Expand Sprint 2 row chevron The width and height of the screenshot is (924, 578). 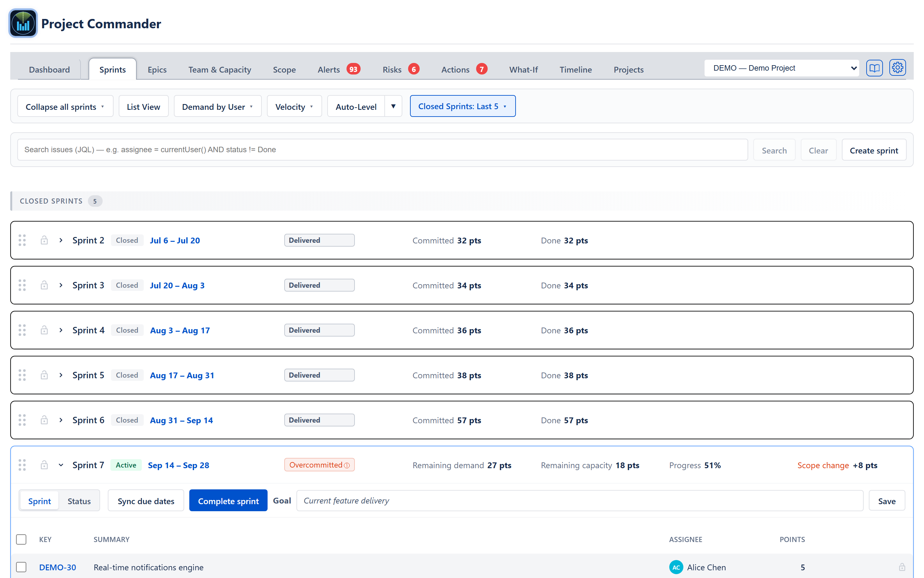pos(61,240)
